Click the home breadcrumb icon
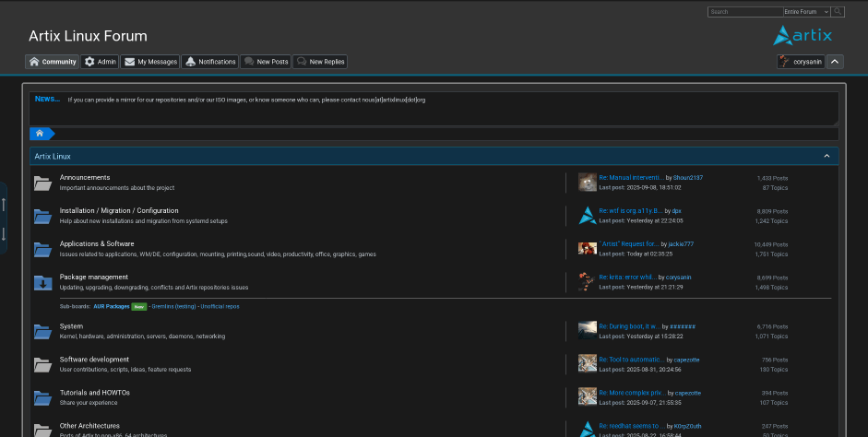The width and height of the screenshot is (868, 437). click(x=40, y=134)
